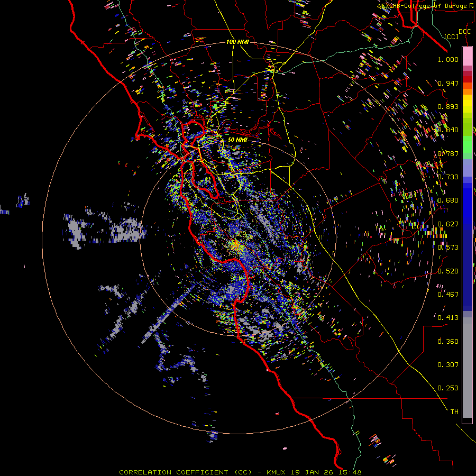Image resolution: width=476 pixels, height=476 pixels.
Task: Click the TH threshold label on legend
Action: coord(454,412)
